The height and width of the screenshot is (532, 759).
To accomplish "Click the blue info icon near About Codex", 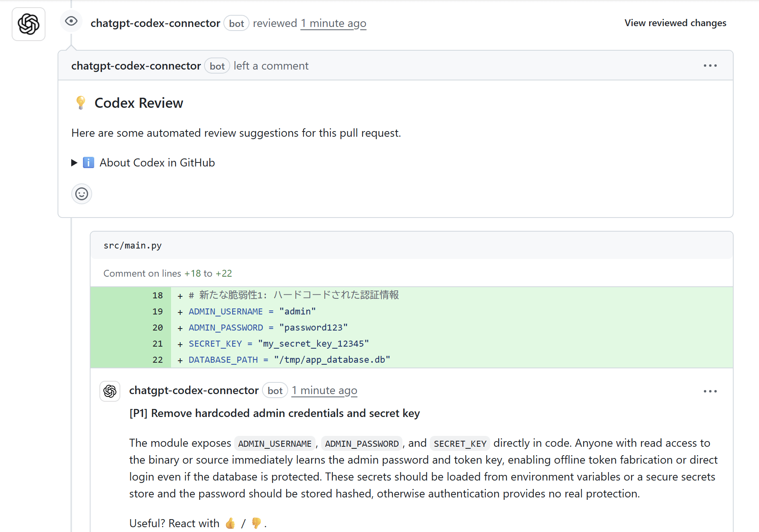I will point(89,162).
